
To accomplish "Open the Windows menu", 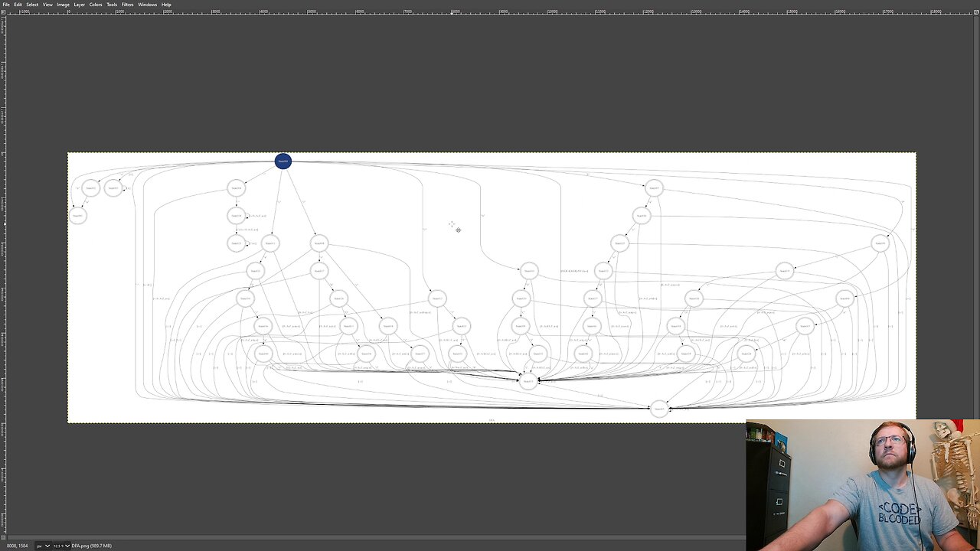I will 148,5.
